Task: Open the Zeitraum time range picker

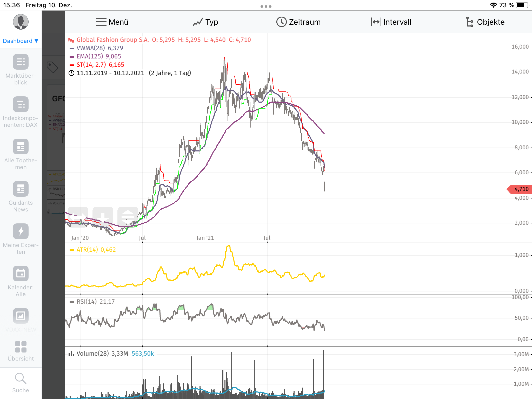Action: (298, 22)
